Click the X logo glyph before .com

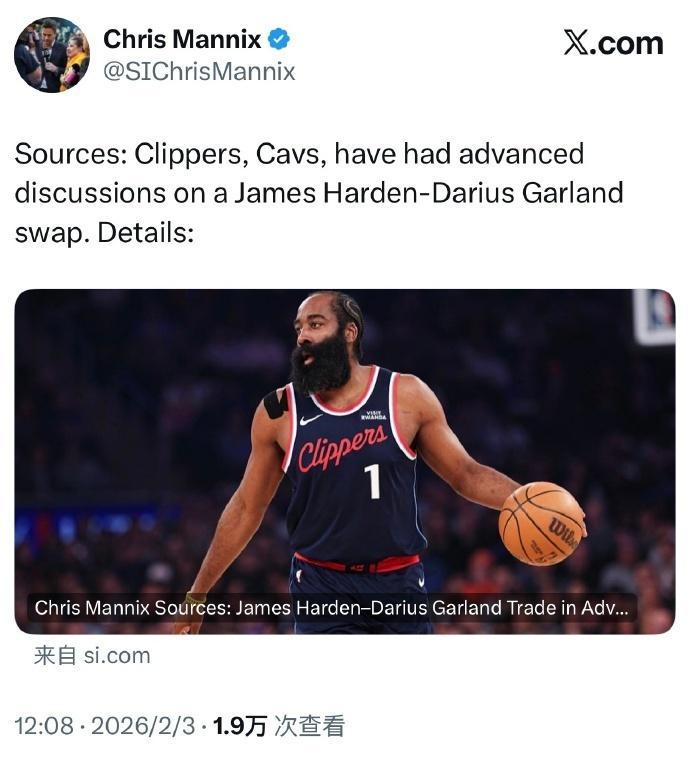tap(577, 43)
